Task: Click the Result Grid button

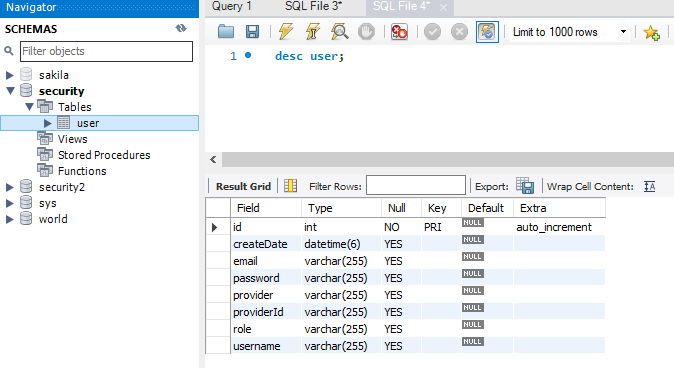Action: pyautogui.click(x=243, y=187)
